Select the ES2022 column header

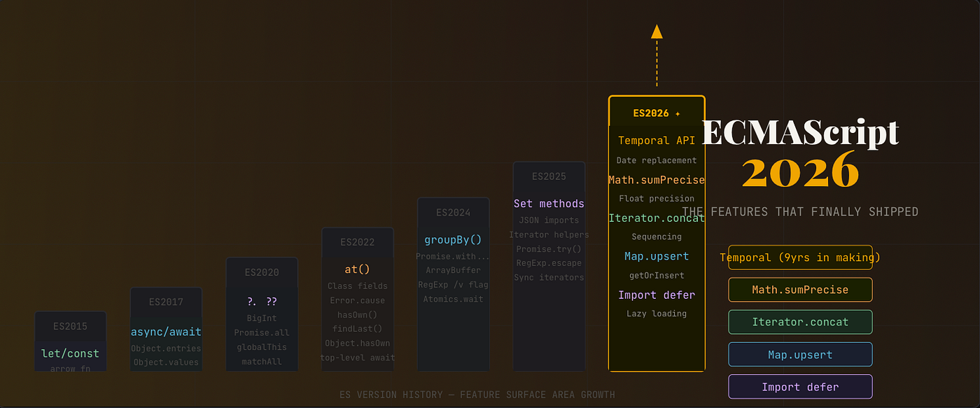pos(358,242)
